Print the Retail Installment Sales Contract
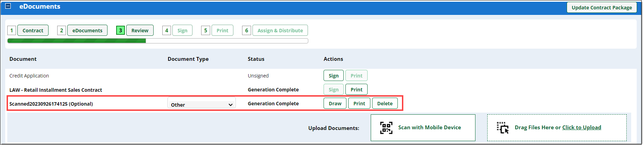The width and height of the screenshot is (644, 147). [x=357, y=89]
